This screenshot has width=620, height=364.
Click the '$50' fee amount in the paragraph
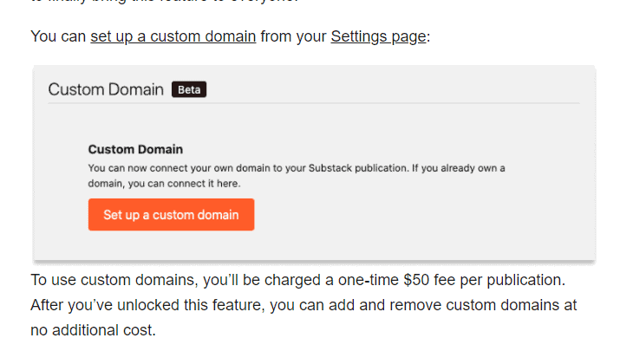click(416, 280)
